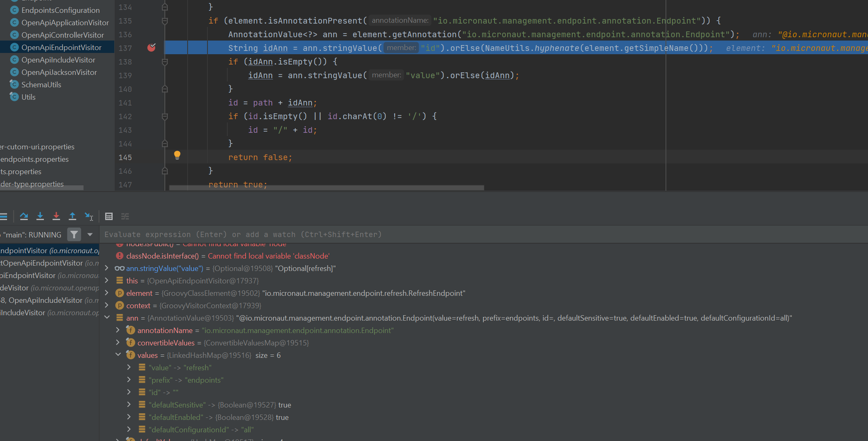The width and height of the screenshot is (868, 441).
Task: Click idAnn variable on line 141
Action: click(x=300, y=103)
